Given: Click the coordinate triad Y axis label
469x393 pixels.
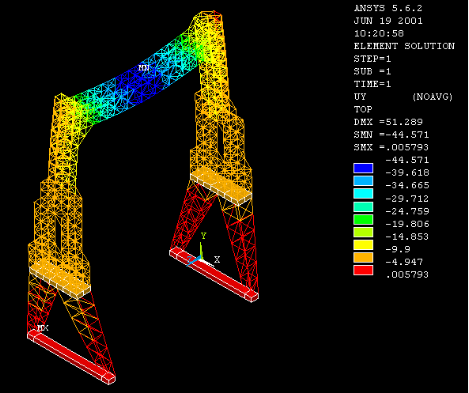Looking at the screenshot, I should (203, 236).
